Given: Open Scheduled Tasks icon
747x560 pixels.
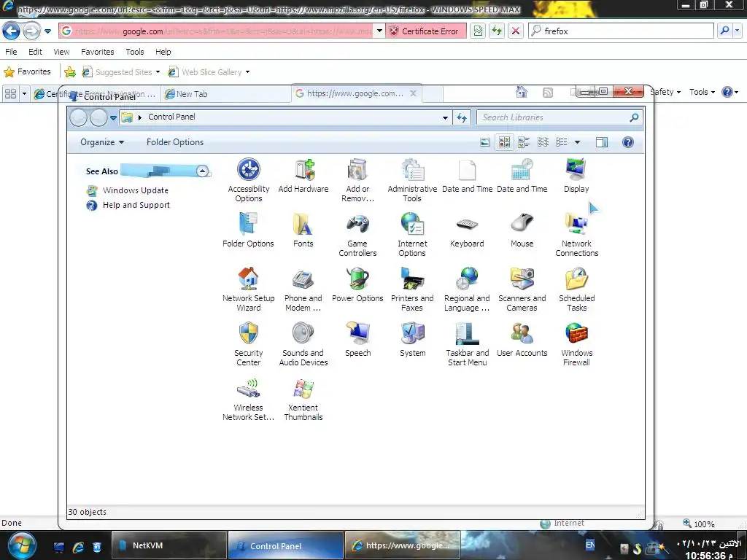Looking at the screenshot, I should tap(576, 289).
